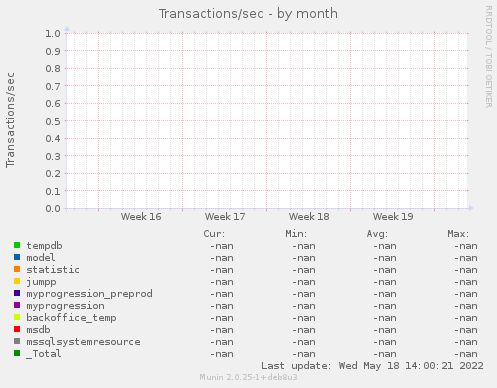497x388 pixels.
Task: Select the jumpp legend label
Action: (x=41, y=282)
